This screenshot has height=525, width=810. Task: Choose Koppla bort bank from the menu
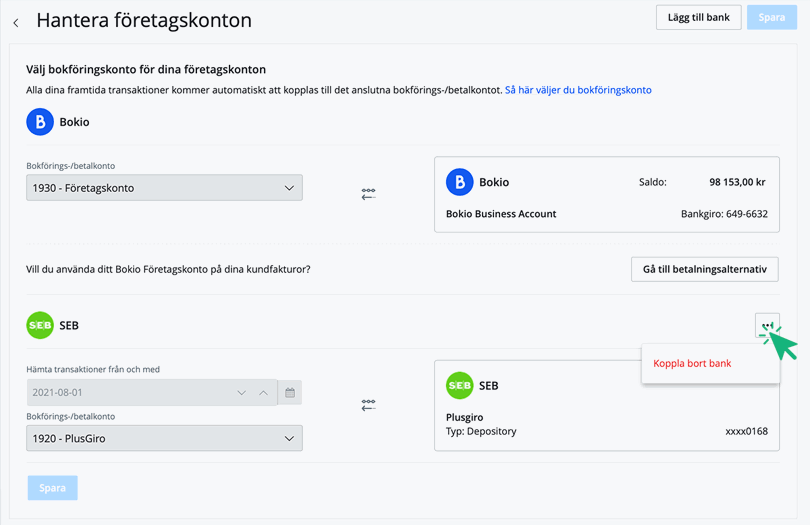[692, 363]
